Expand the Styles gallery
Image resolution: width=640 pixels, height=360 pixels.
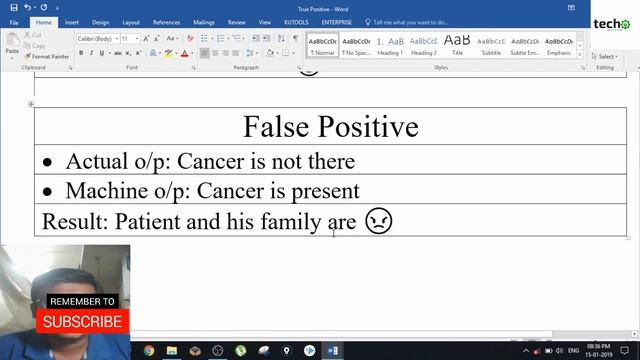pos(580,55)
